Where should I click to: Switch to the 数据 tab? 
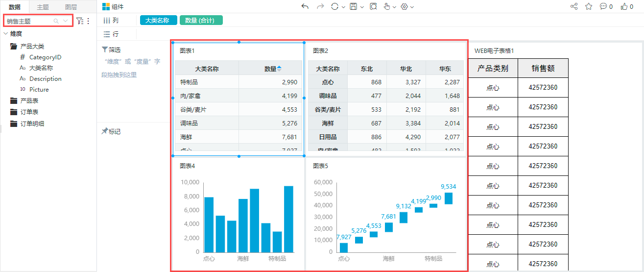tap(15, 7)
